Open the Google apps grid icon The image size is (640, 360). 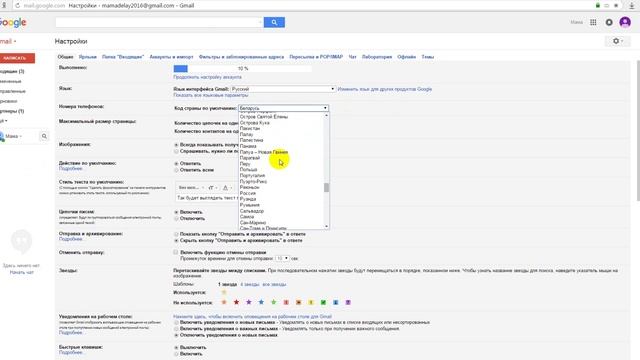(593, 22)
